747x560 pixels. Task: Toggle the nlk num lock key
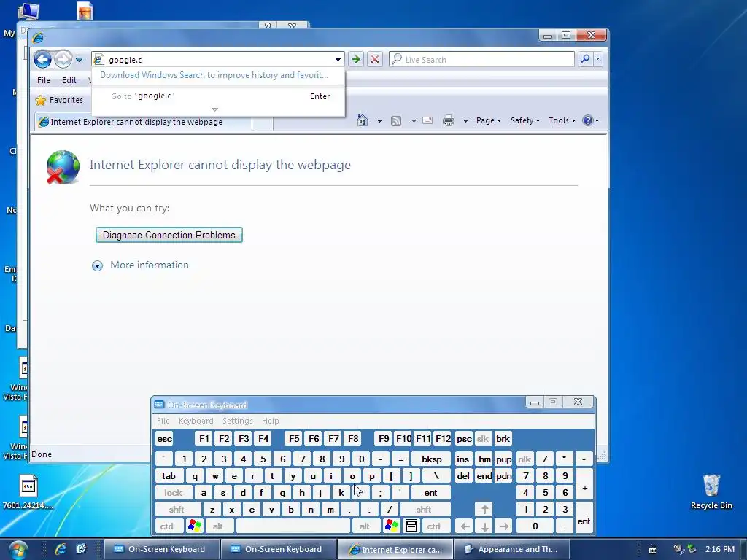coord(525,459)
